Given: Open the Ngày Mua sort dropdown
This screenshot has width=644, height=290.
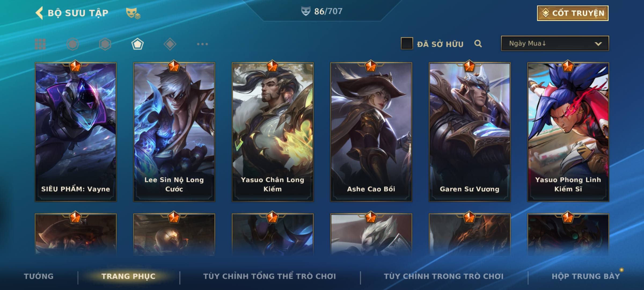Looking at the screenshot, I should [555, 43].
